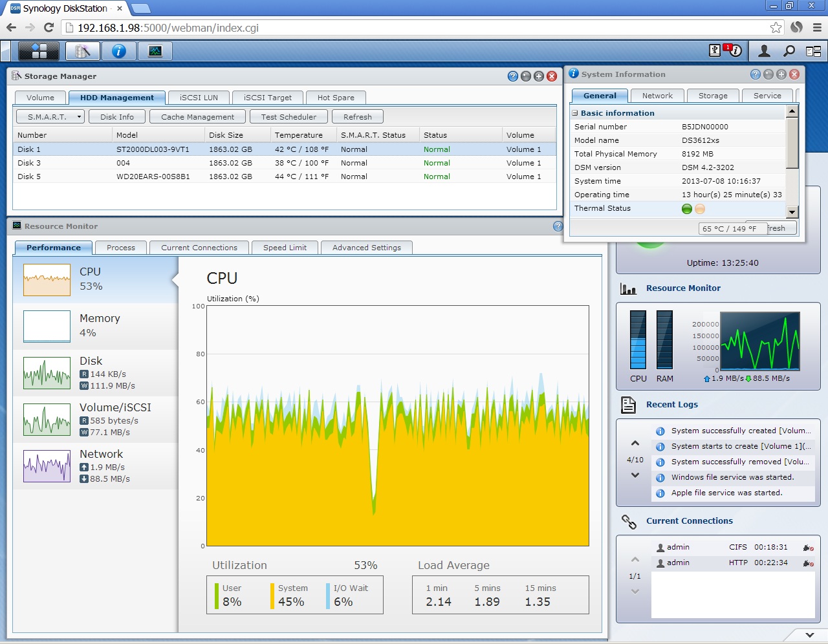The image size is (828, 644).
Task: Click the Pilot View icon top right
Action: [x=812, y=50]
